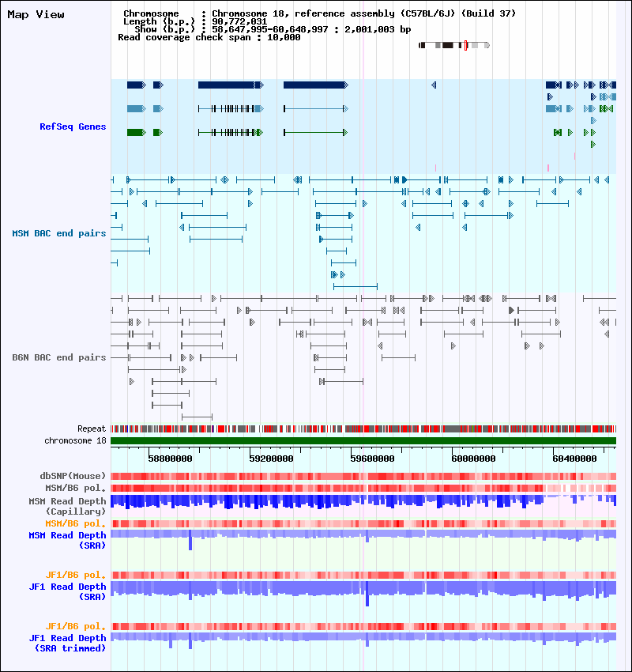This screenshot has height=672, width=632.
Task: Open the MSM BAC end pairs label
Action: click(59, 233)
